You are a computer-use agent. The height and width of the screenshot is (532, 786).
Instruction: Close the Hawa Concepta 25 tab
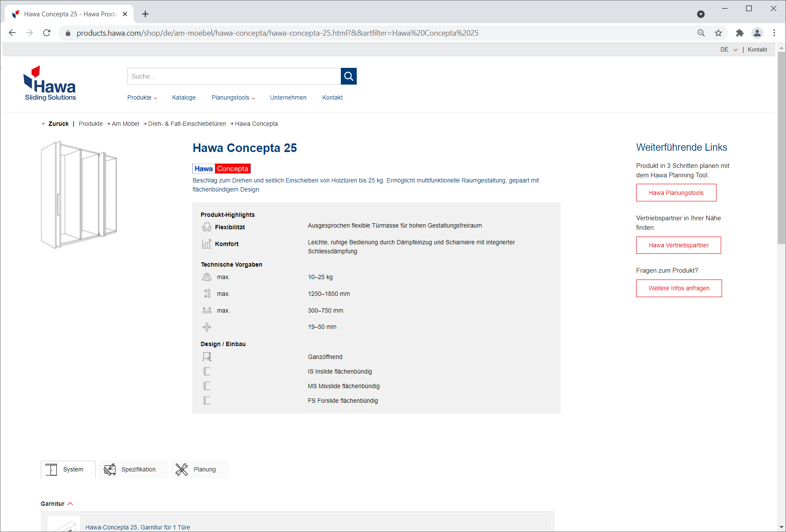point(125,14)
